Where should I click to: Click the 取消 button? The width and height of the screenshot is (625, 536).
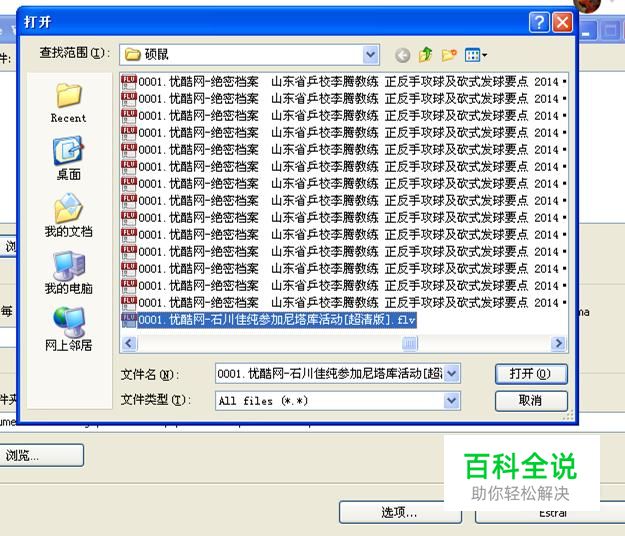pyautogui.click(x=531, y=401)
